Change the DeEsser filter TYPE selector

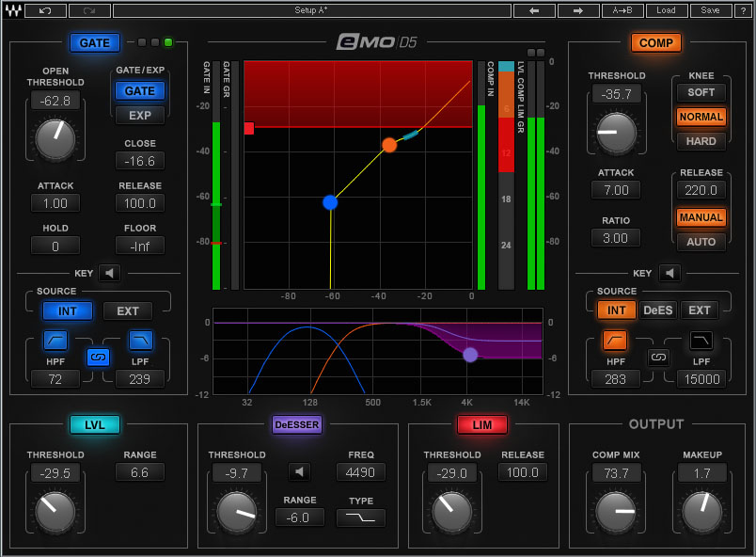361,517
